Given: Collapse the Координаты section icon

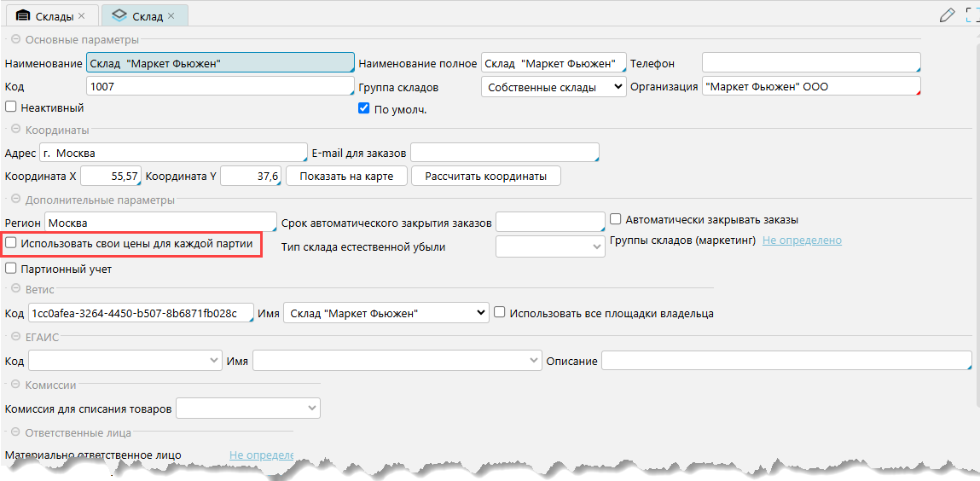Looking at the screenshot, I should click(15, 130).
